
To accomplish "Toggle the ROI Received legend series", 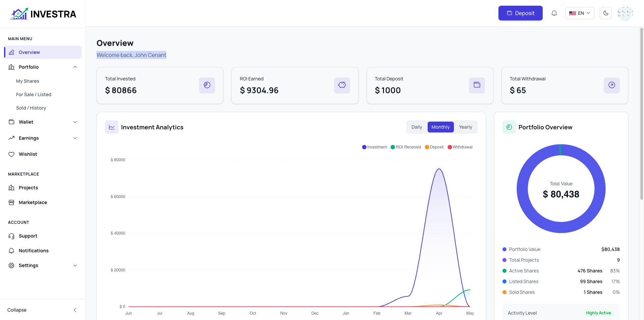I will pyautogui.click(x=406, y=147).
